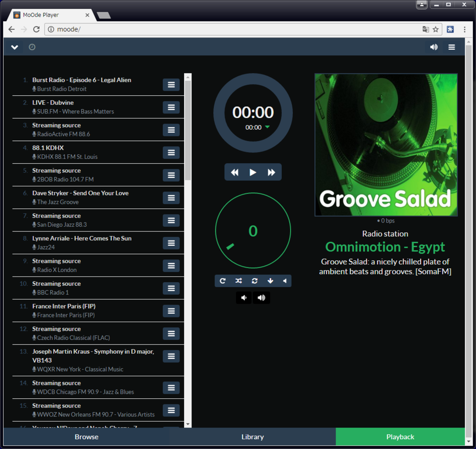Viewport: 476px width, 449px height.
Task: Enable repeat playback mode
Action: coord(222,281)
